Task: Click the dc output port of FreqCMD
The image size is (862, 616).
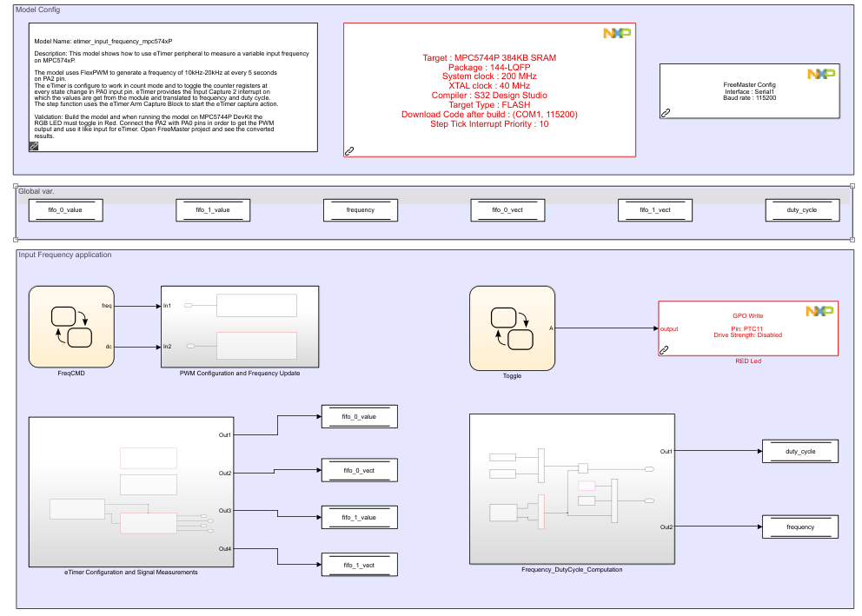Action: click(109, 347)
